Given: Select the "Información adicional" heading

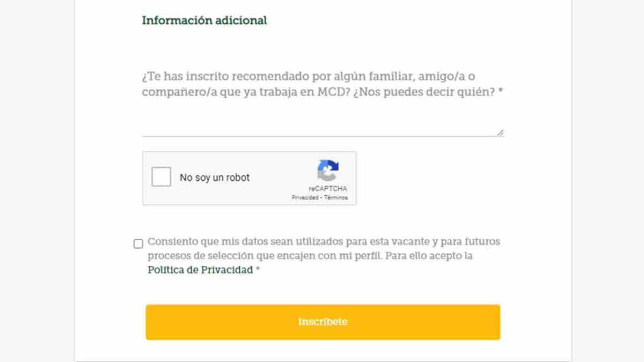Looking at the screenshot, I should 203,20.
